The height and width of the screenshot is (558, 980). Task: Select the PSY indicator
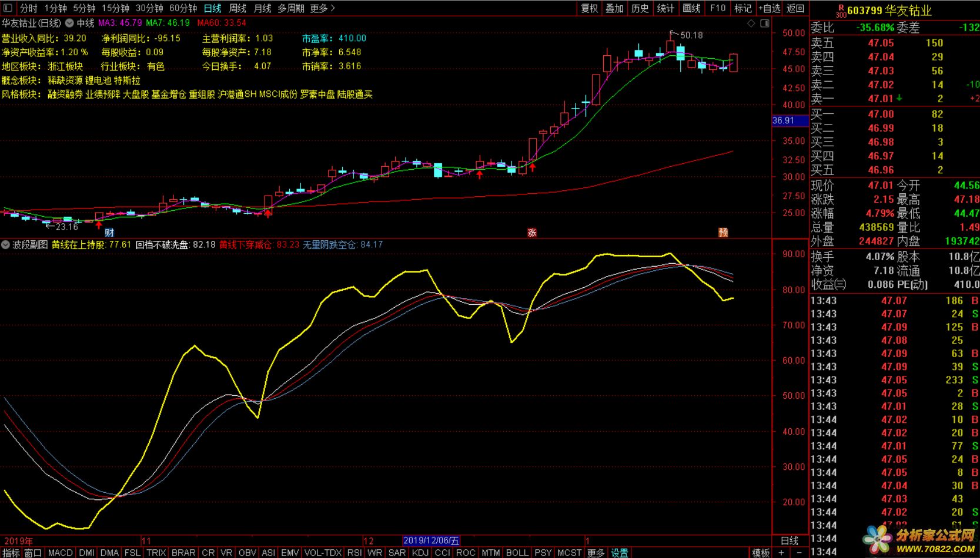[543, 553]
